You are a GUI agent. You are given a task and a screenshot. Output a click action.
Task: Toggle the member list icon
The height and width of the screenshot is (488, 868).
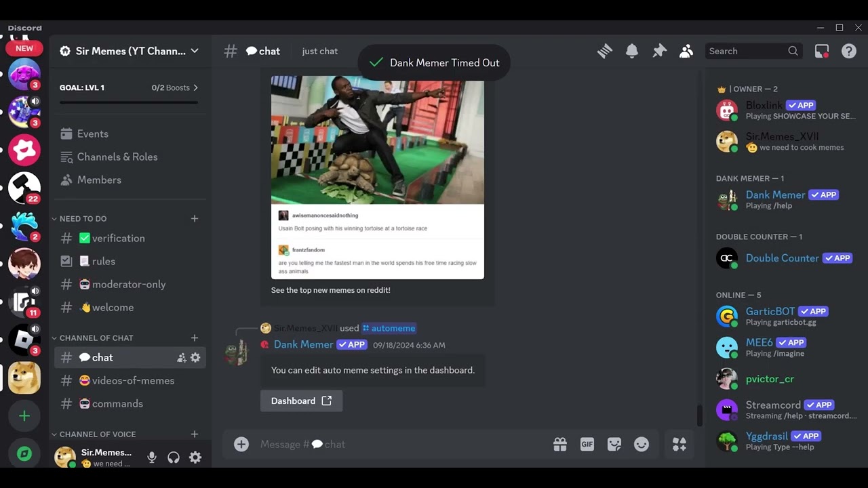(686, 51)
